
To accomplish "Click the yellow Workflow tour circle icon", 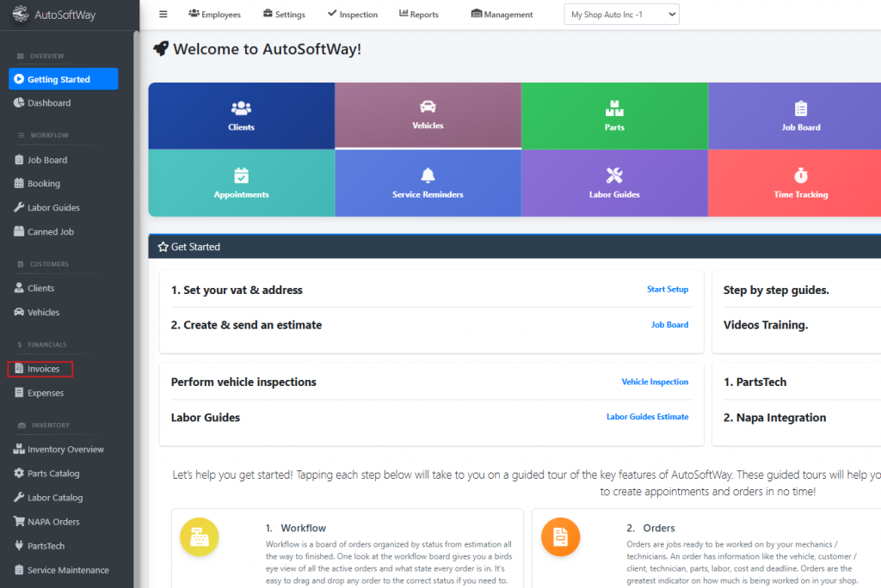I will [x=199, y=536].
